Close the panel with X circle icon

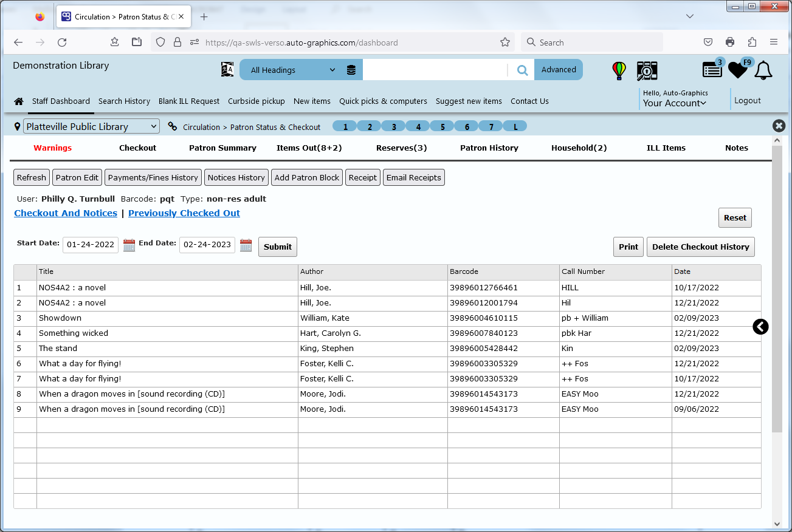pyautogui.click(x=779, y=126)
